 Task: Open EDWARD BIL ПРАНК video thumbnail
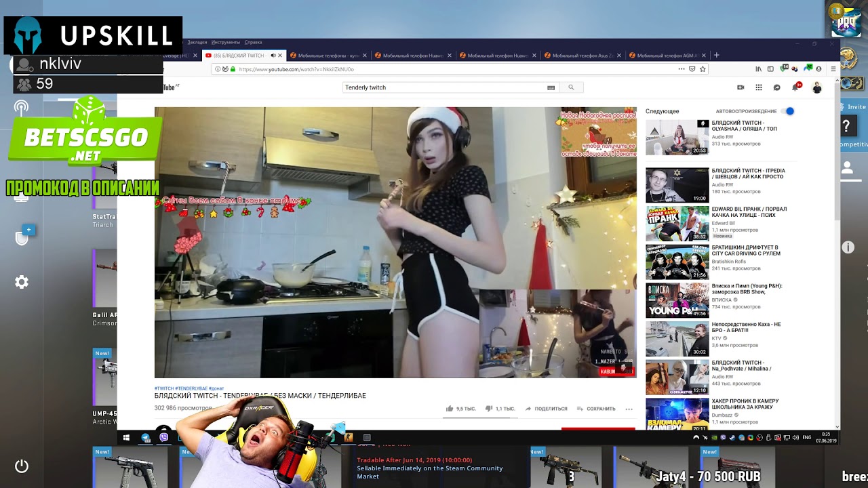coord(677,224)
